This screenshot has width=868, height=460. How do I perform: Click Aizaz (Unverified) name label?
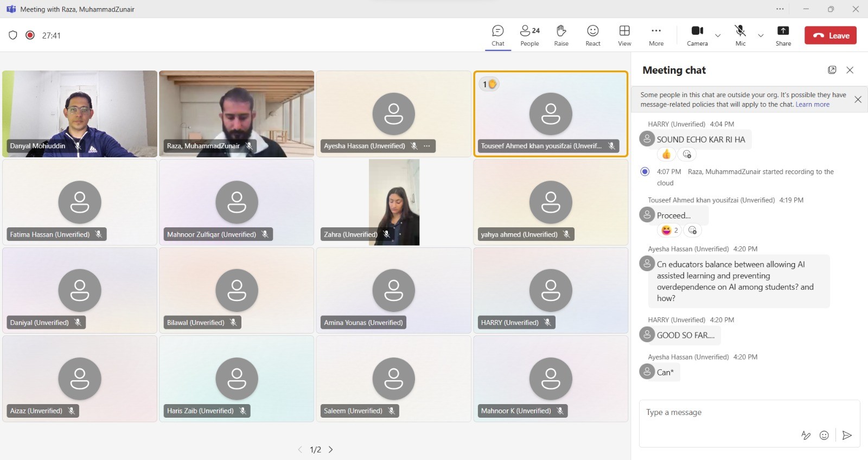36,411
